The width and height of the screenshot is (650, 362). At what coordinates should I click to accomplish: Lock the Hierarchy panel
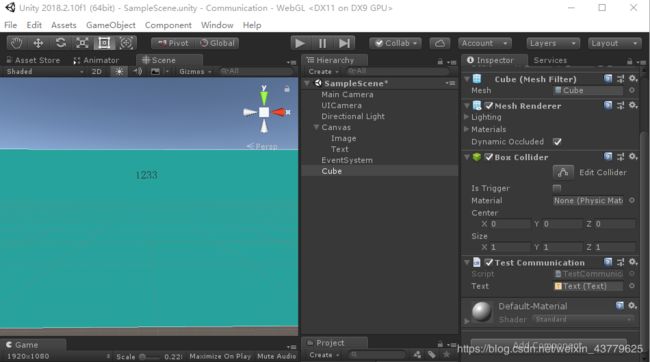440,61
